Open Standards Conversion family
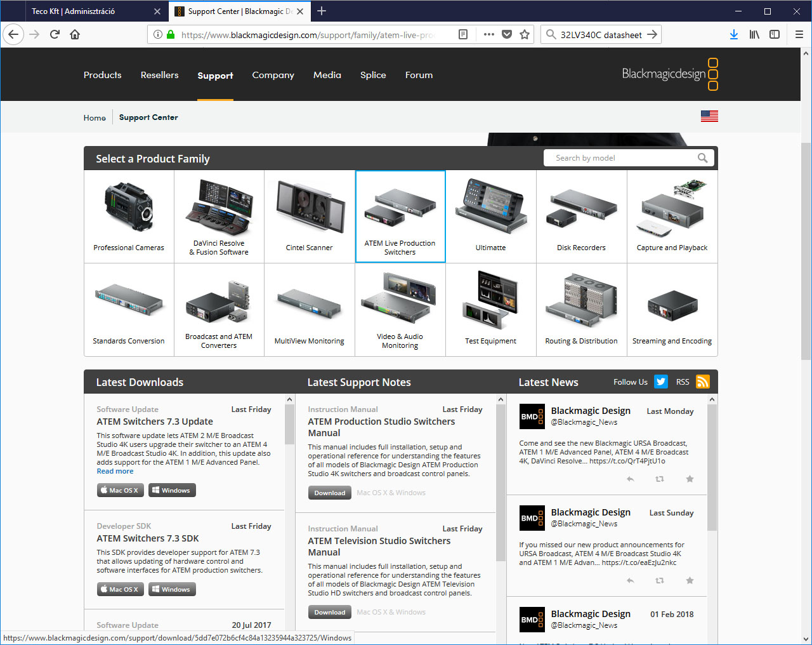Screen dimensions: 812x645 pos(129,310)
